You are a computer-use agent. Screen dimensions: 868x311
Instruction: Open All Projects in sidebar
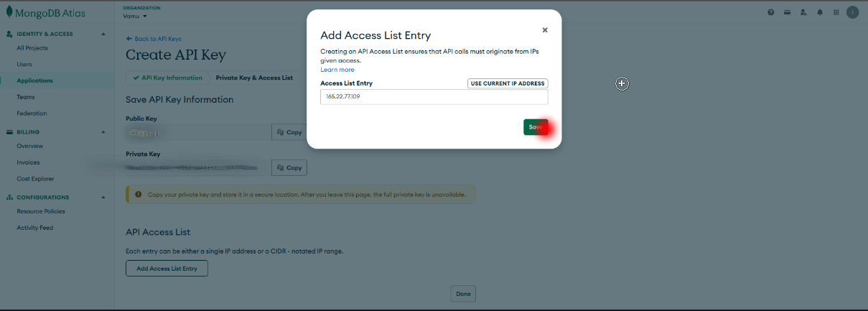click(x=32, y=48)
